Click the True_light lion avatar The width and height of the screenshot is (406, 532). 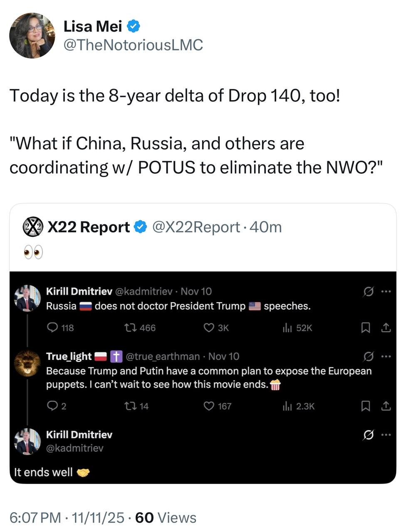[x=27, y=363]
